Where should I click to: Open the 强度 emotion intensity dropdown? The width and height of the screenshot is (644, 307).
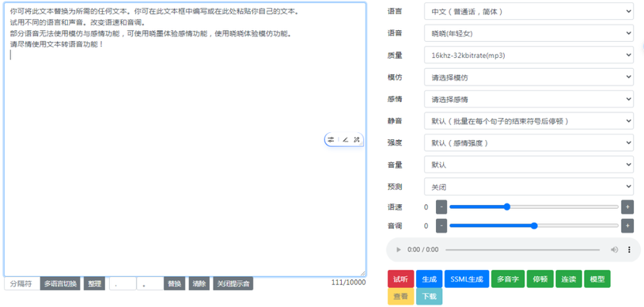[x=528, y=142]
